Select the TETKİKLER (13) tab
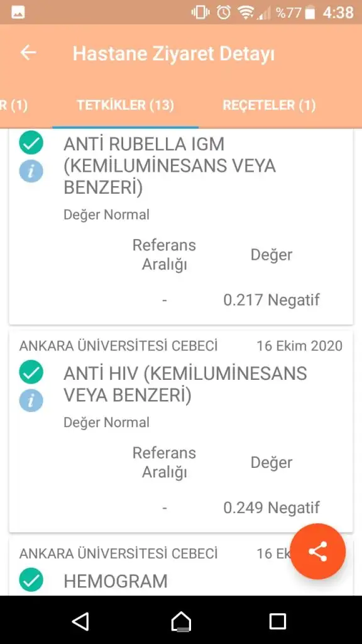 coord(126,105)
